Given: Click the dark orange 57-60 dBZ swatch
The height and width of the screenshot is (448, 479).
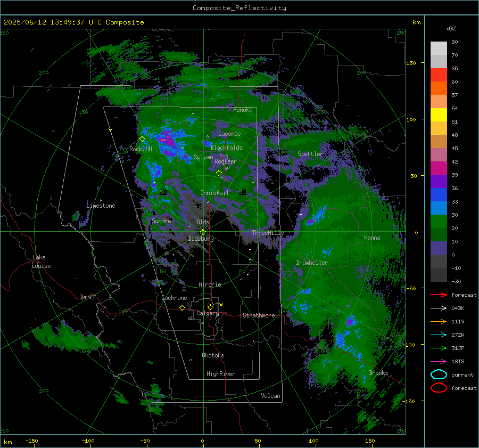Looking at the screenshot, I should (439, 88).
